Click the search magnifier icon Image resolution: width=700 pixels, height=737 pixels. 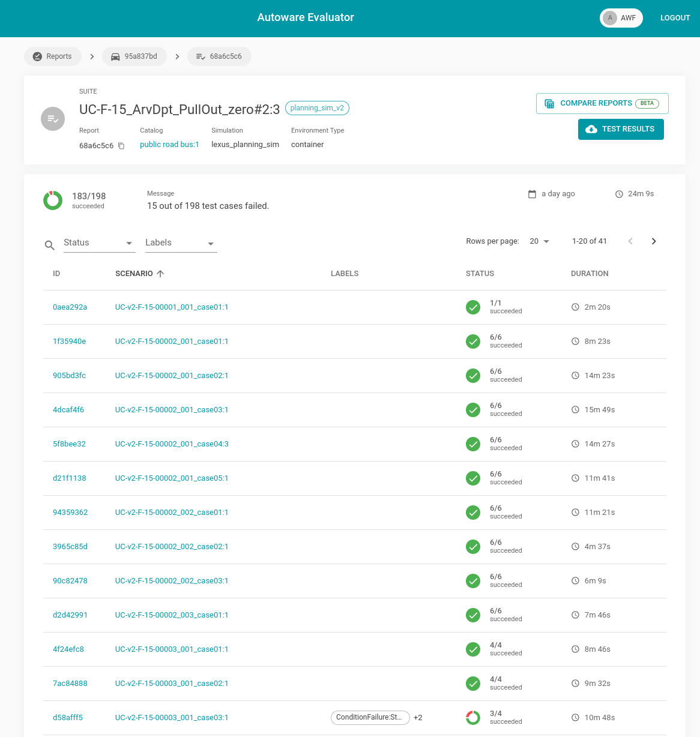pyautogui.click(x=50, y=245)
